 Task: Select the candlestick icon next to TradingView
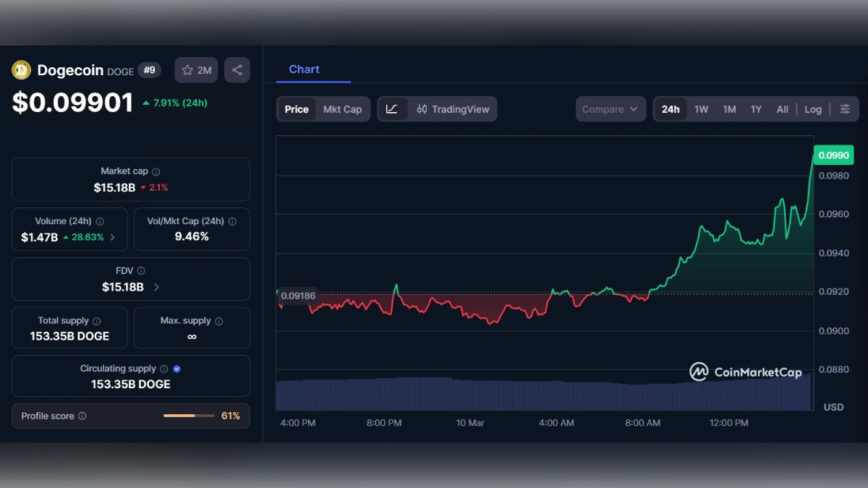pos(418,108)
